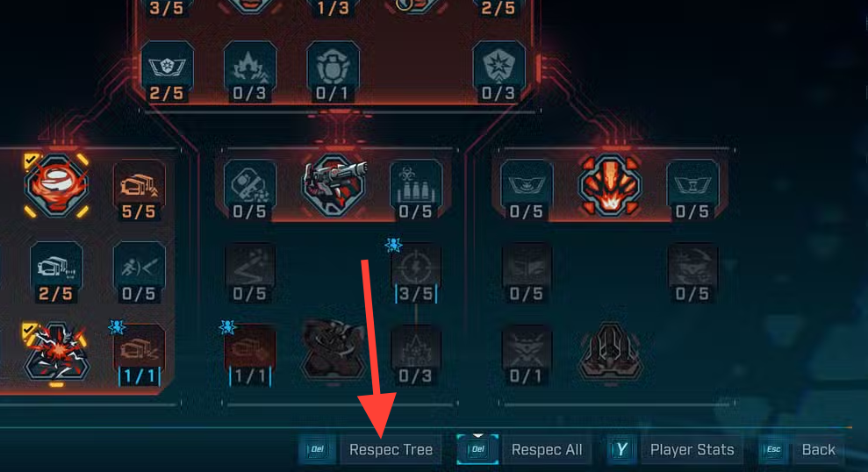Image resolution: width=868 pixels, height=472 pixels.
Task: Click the biohazard bullets 0/5 skill
Action: pyautogui.click(x=416, y=191)
